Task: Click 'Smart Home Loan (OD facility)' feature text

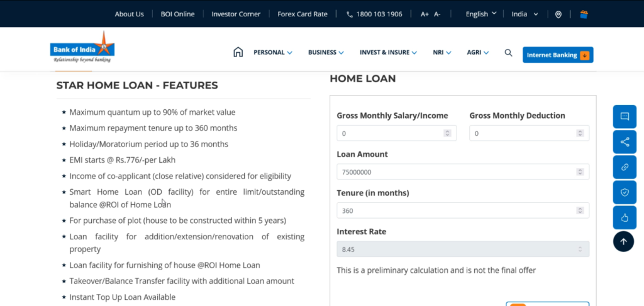Action: tap(187, 198)
